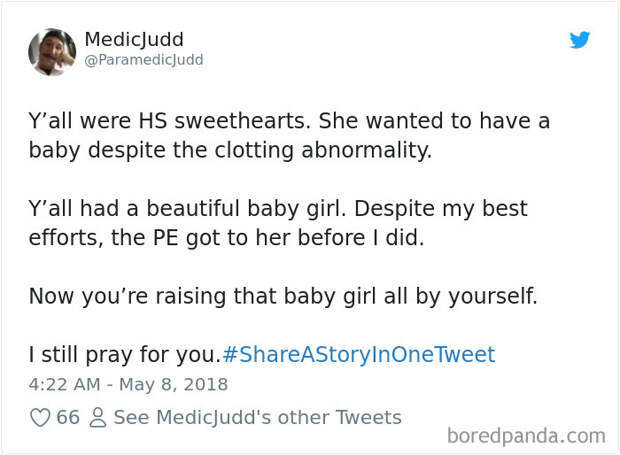Click the May 8, 2018 date
This screenshot has width=620, height=455.
(174, 384)
